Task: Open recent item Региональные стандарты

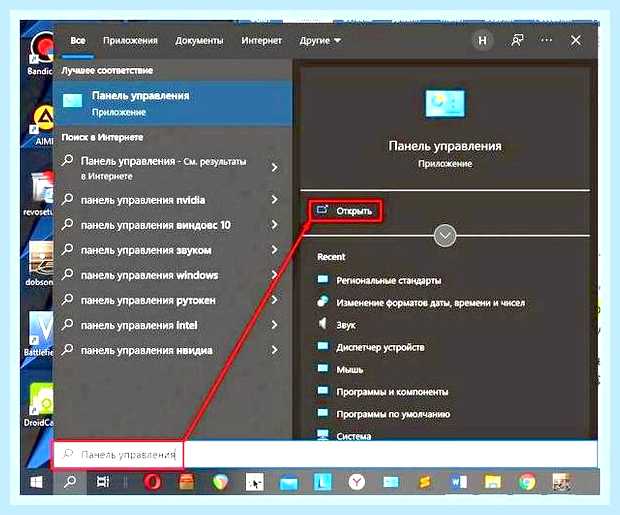Action: (389, 280)
